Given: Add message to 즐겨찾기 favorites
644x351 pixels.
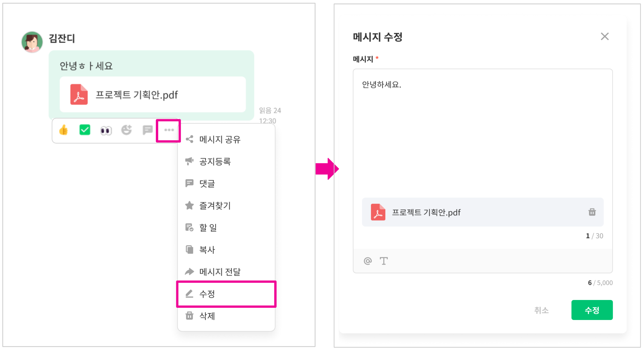Looking at the screenshot, I should 215,206.
